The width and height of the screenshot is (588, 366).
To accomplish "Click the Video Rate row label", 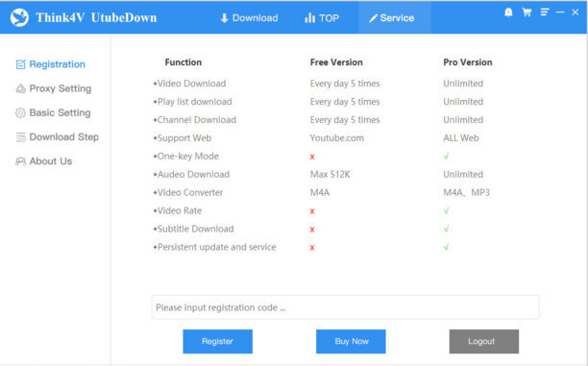I will (x=178, y=210).
